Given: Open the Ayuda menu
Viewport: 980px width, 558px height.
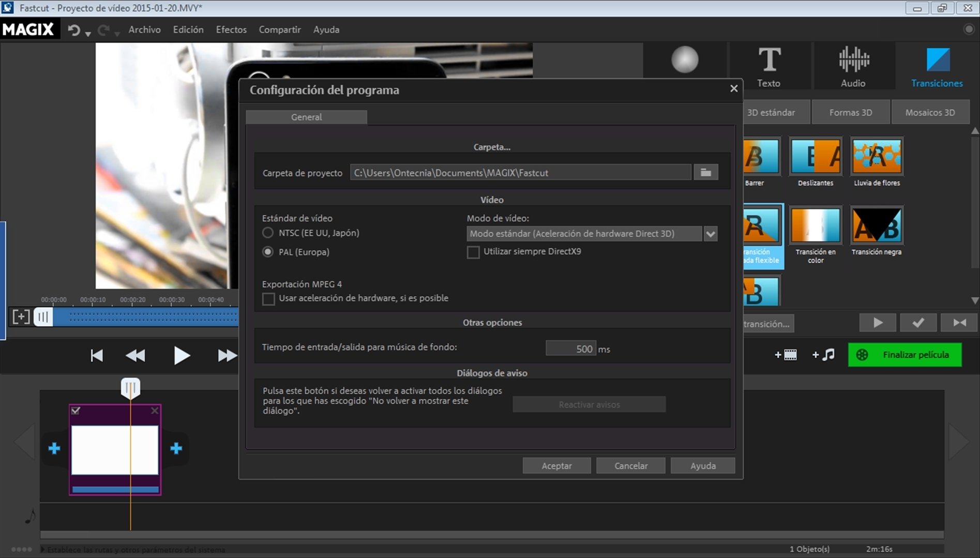Looking at the screenshot, I should (326, 29).
